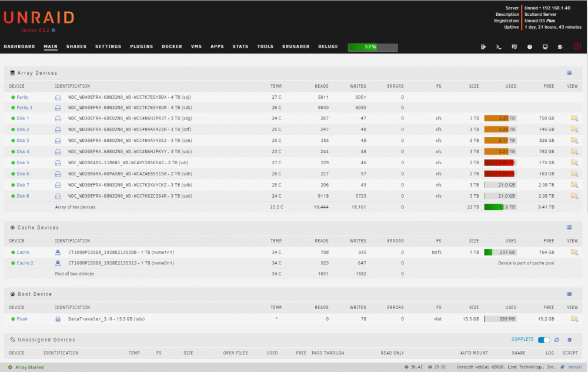Open Unassigned Devices settings gear

pos(569,340)
